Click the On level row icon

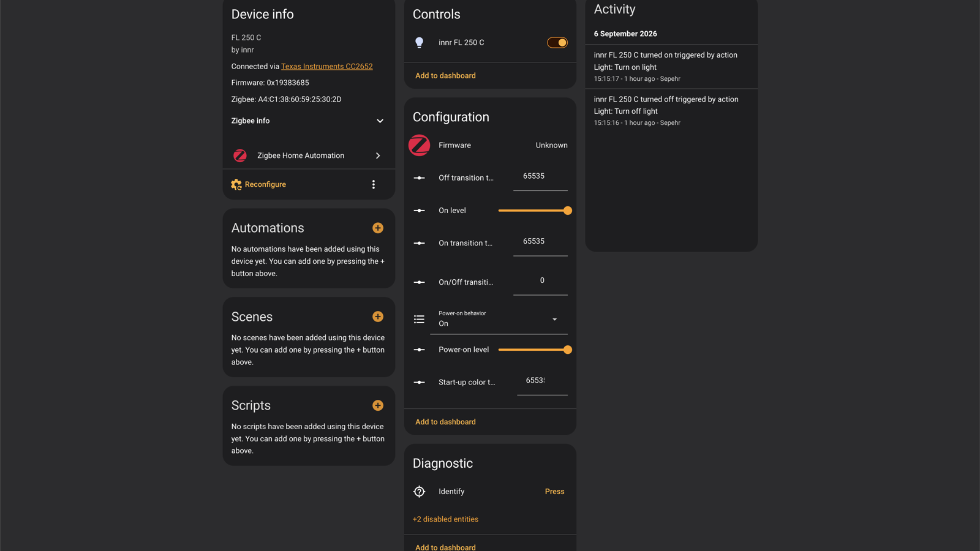tap(419, 211)
